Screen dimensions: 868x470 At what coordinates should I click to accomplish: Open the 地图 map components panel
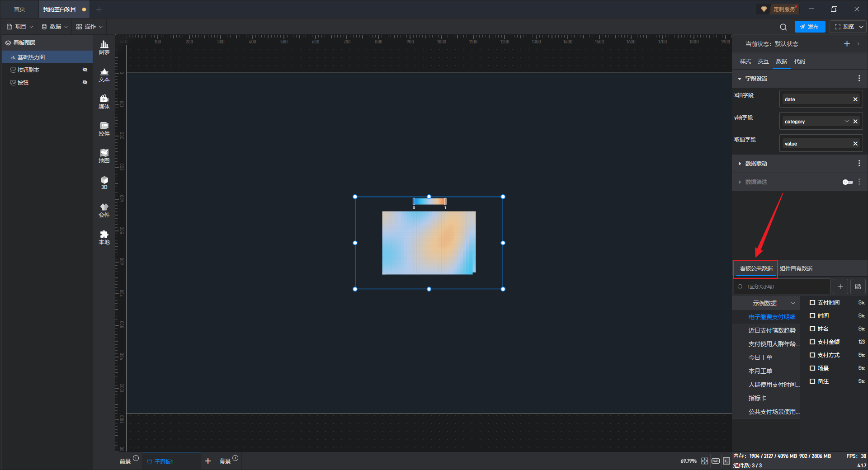point(104,156)
